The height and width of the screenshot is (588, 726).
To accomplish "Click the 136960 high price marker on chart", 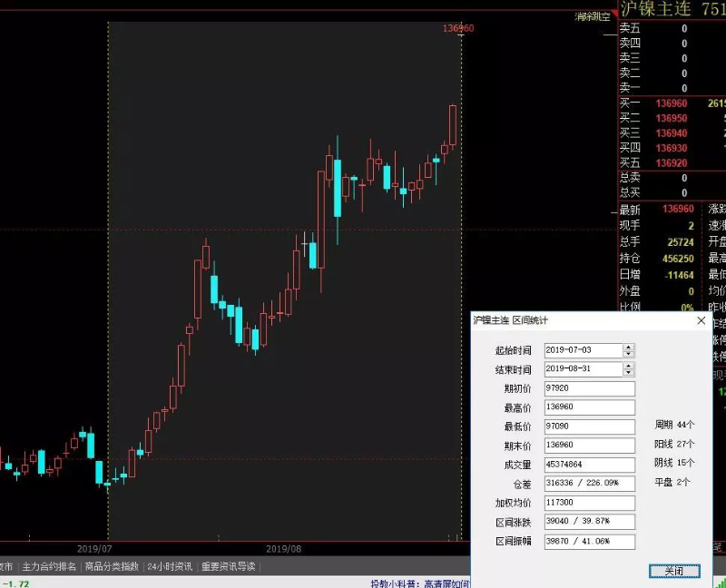I will pyautogui.click(x=458, y=28).
